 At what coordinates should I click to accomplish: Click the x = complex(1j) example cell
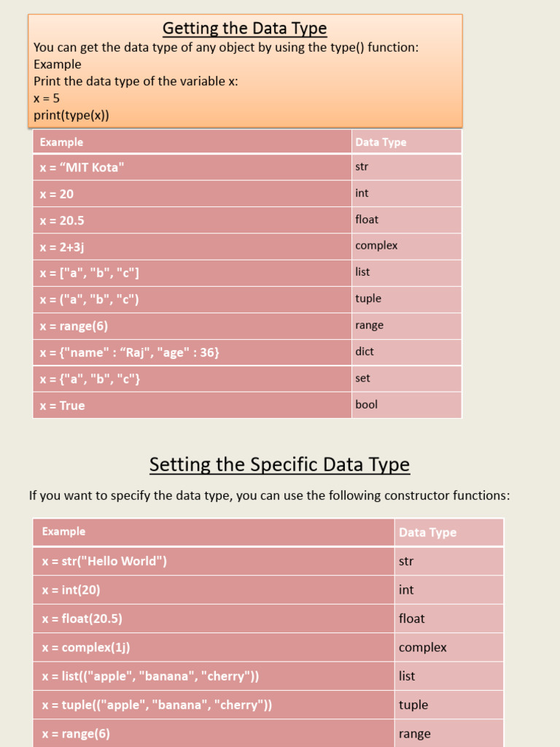coord(214,647)
